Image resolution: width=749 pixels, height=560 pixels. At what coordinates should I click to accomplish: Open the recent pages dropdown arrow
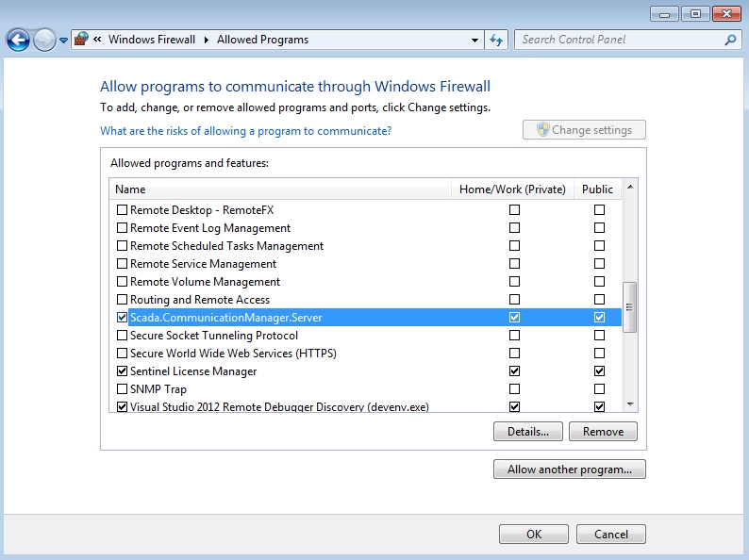(x=64, y=41)
